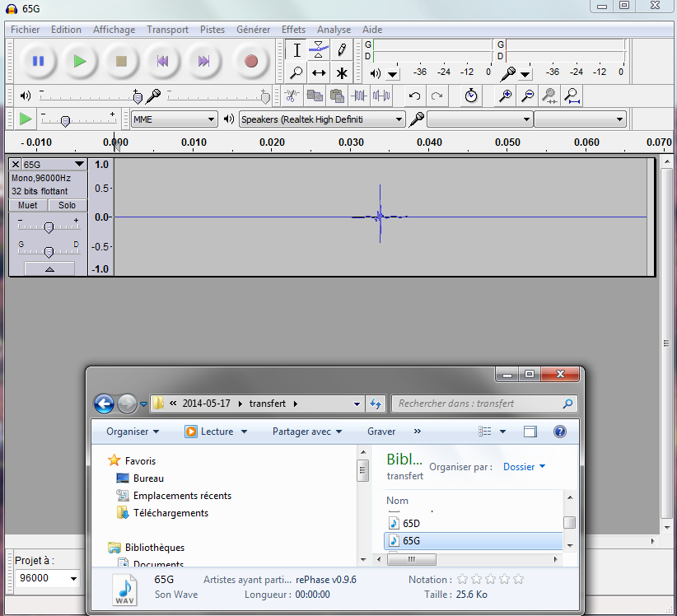Image resolution: width=677 pixels, height=616 pixels.
Task: Select the Time Shift tool
Action: point(319,73)
